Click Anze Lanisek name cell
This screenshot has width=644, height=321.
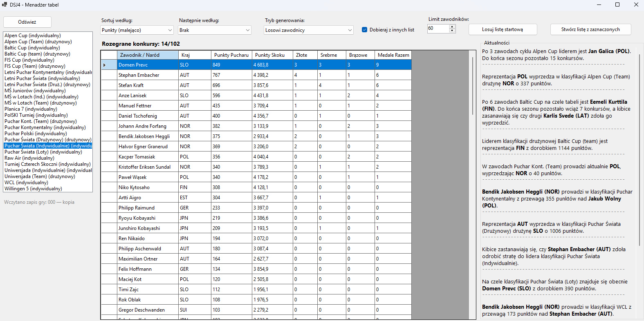(x=148, y=96)
